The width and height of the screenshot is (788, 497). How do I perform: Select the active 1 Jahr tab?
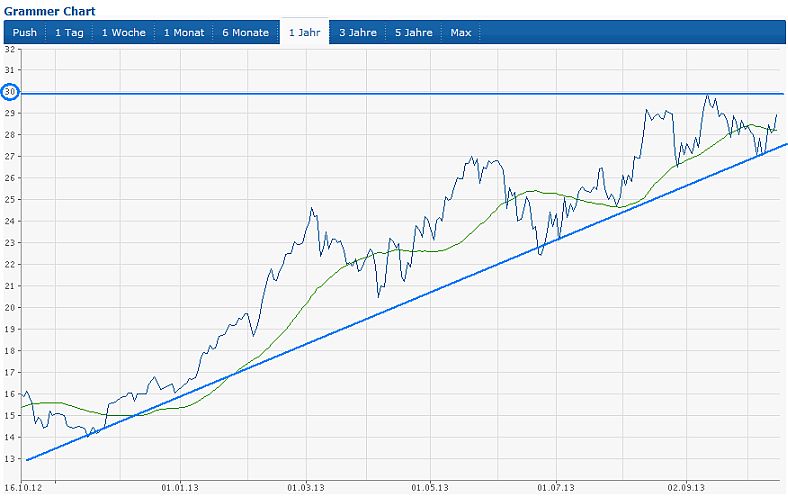tap(304, 33)
